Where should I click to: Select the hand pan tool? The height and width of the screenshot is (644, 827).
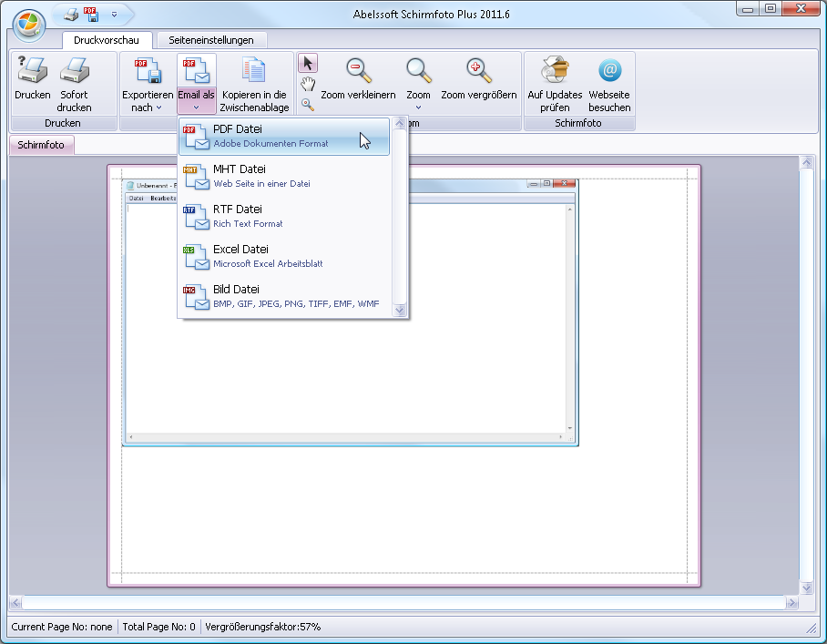coord(308,84)
